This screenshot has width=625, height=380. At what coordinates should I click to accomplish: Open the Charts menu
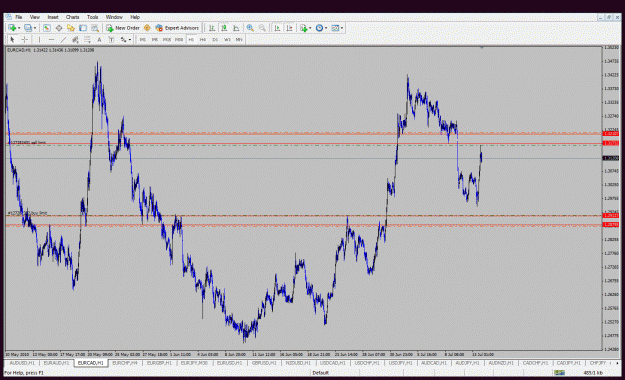(x=73, y=17)
